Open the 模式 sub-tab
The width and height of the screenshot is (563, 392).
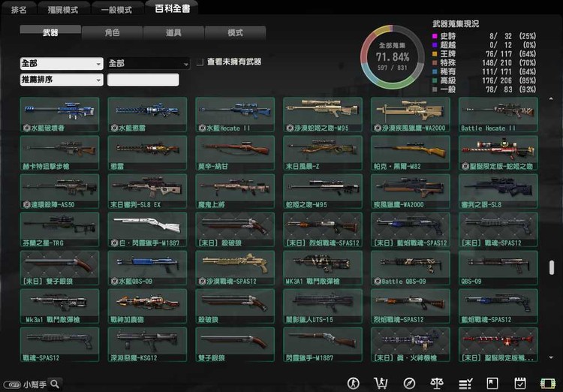tap(235, 33)
